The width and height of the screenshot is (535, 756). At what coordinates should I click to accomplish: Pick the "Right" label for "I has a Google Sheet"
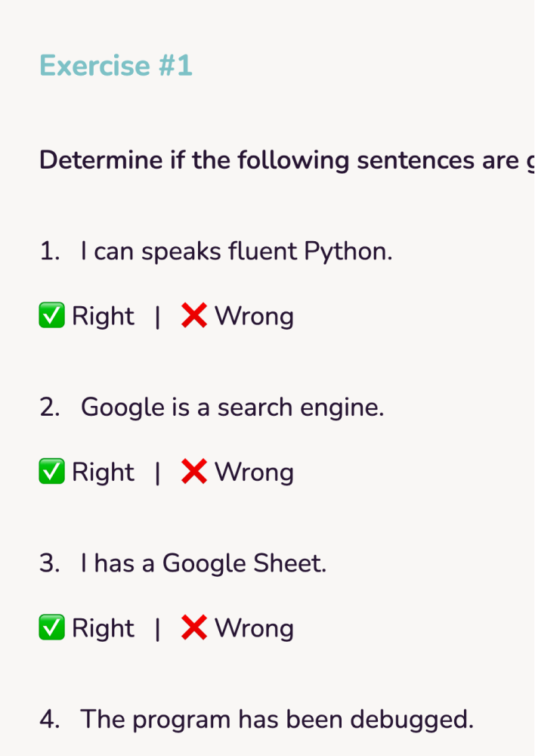pyautogui.click(x=103, y=628)
